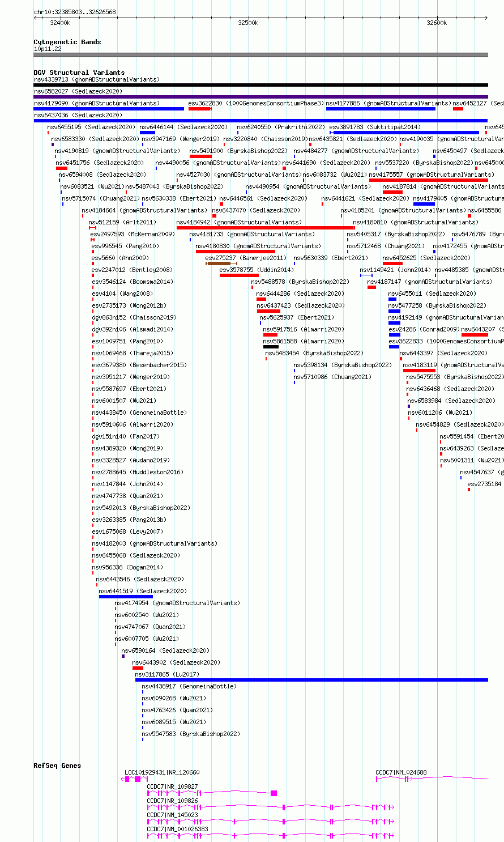Click the black nsv5861588 variant bar

point(271,347)
